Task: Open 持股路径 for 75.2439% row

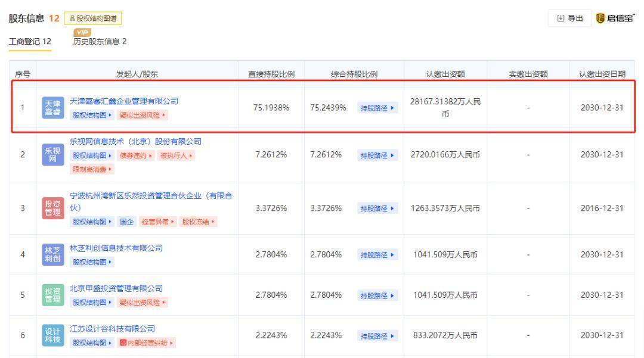Action: [x=377, y=108]
